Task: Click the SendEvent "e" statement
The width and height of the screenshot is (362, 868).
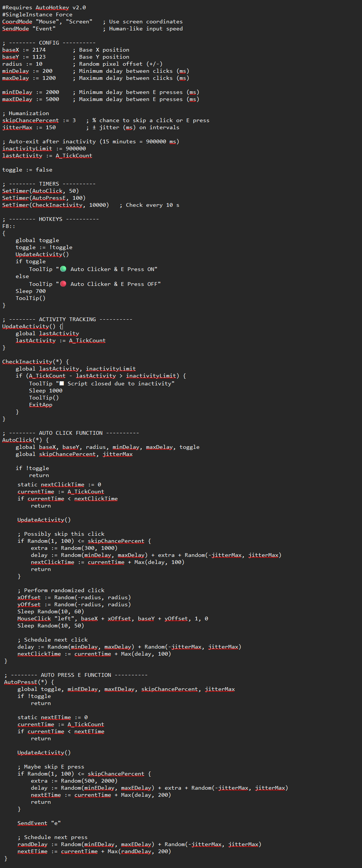Action: click(x=39, y=823)
